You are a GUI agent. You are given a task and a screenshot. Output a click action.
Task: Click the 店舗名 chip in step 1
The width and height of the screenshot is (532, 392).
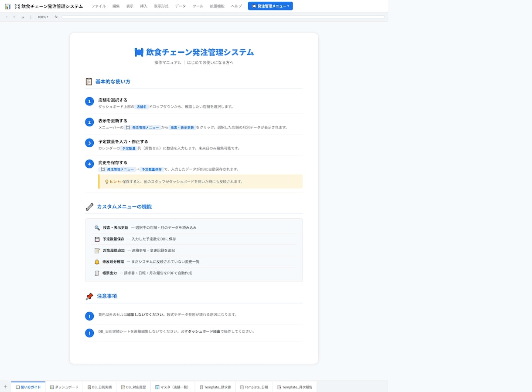[x=141, y=107]
